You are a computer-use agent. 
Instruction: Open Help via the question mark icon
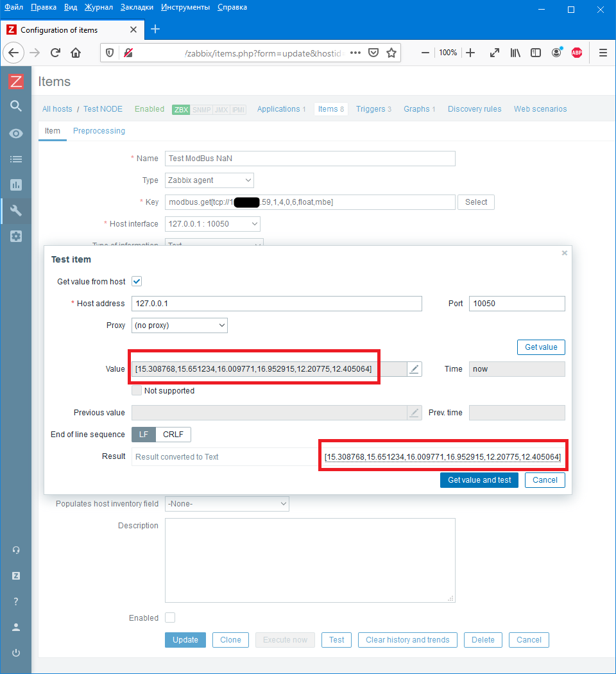click(16, 601)
